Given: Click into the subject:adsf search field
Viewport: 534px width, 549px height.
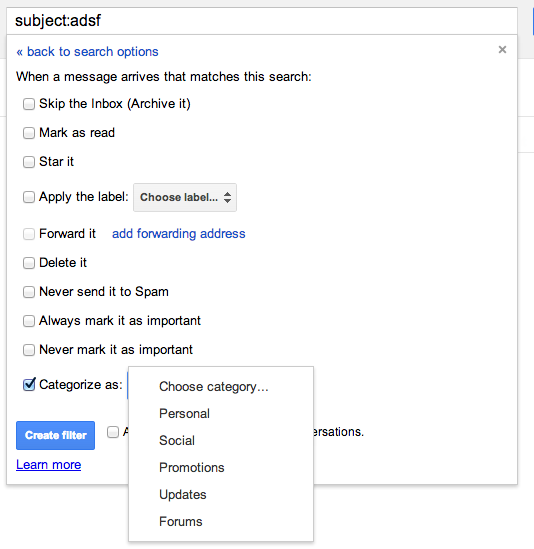Looking at the screenshot, I should 262,21.
